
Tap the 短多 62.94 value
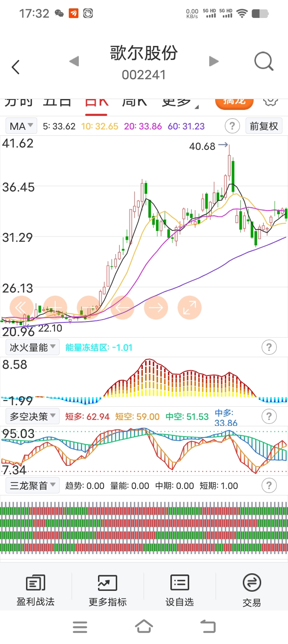click(87, 417)
